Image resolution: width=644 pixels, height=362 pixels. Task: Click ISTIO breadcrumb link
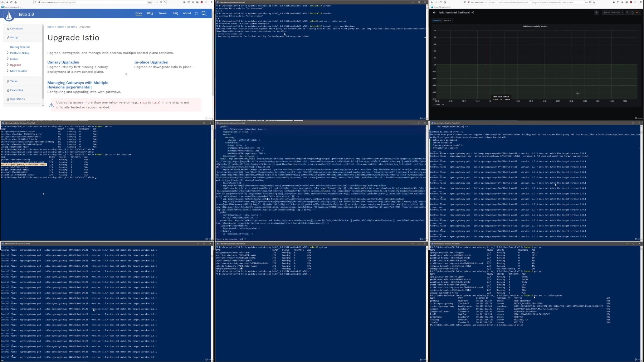point(51,27)
